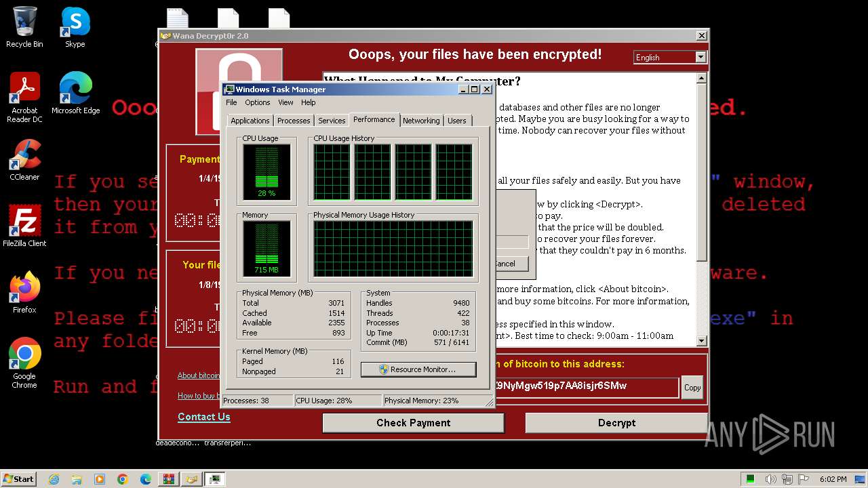
Task: Open Google Chrome desktop shortcut
Action: tap(24, 363)
